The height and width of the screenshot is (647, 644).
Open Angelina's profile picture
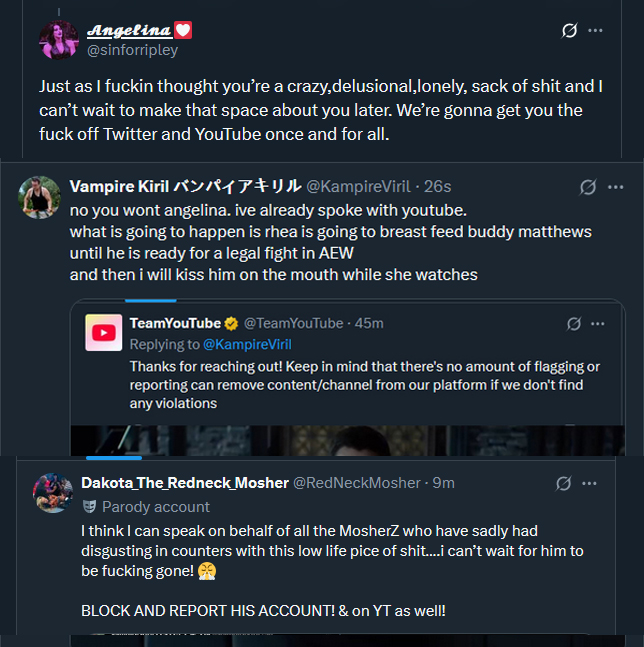click(x=59, y=39)
